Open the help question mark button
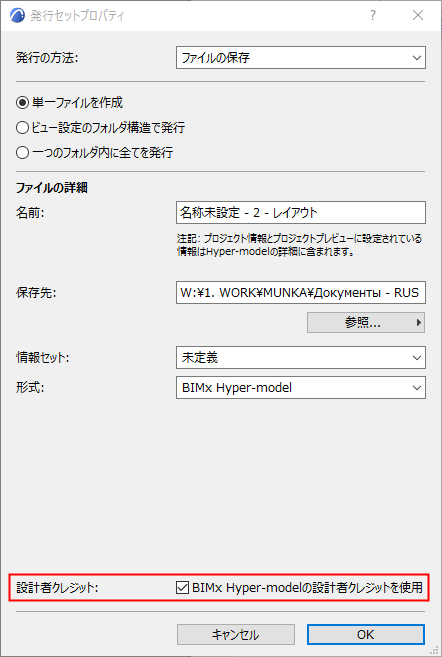 click(372, 16)
